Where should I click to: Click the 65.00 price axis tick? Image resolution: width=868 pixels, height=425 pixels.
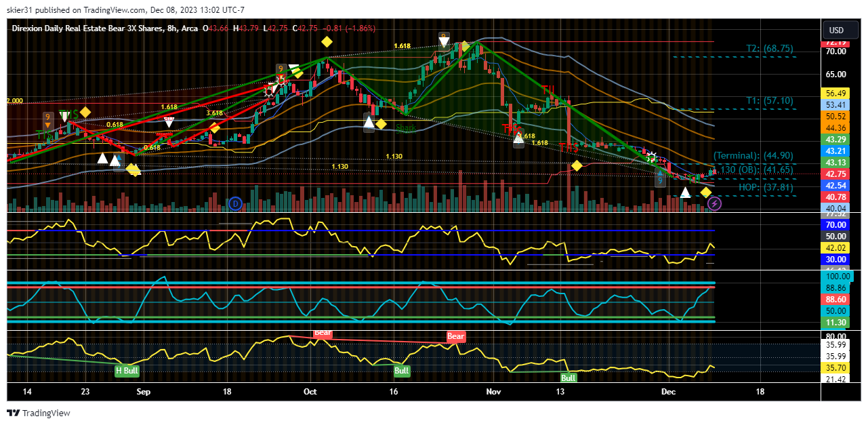coord(836,75)
